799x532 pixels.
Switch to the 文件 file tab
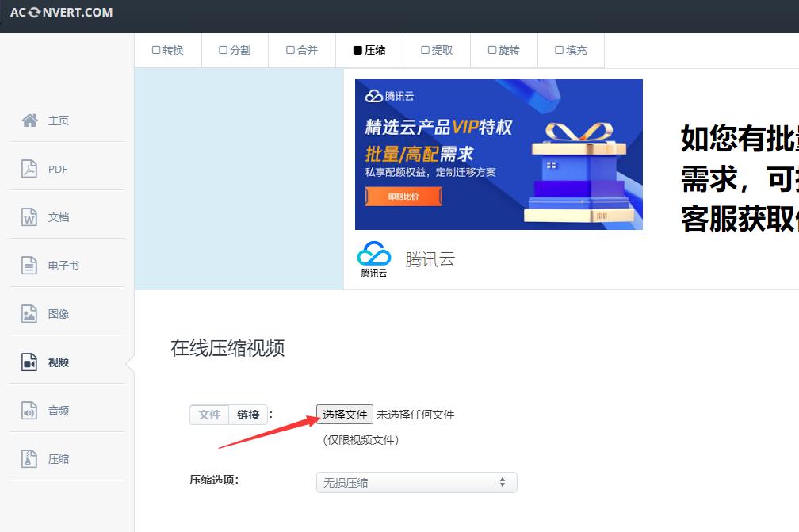coord(208,414)
